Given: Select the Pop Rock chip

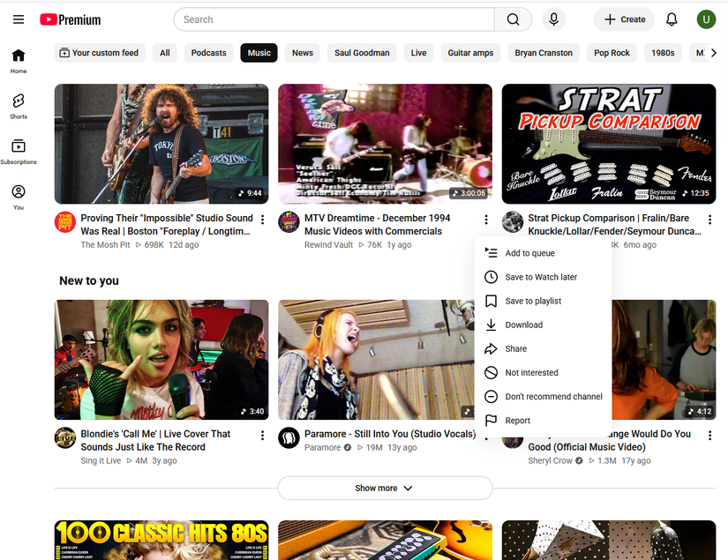Looking at the screenshot, I should point(612,53).
